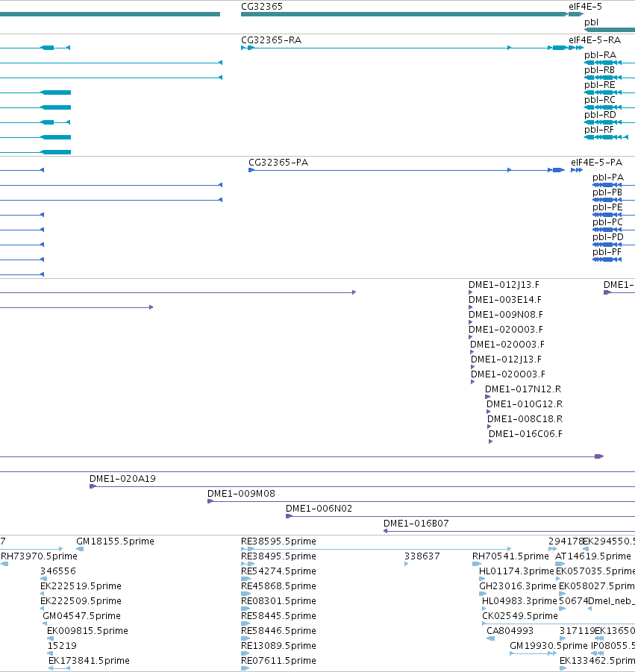The image size is (635, 672).
Task: Open the DME1-016B07 clone label
Action: tap(416, 524)
